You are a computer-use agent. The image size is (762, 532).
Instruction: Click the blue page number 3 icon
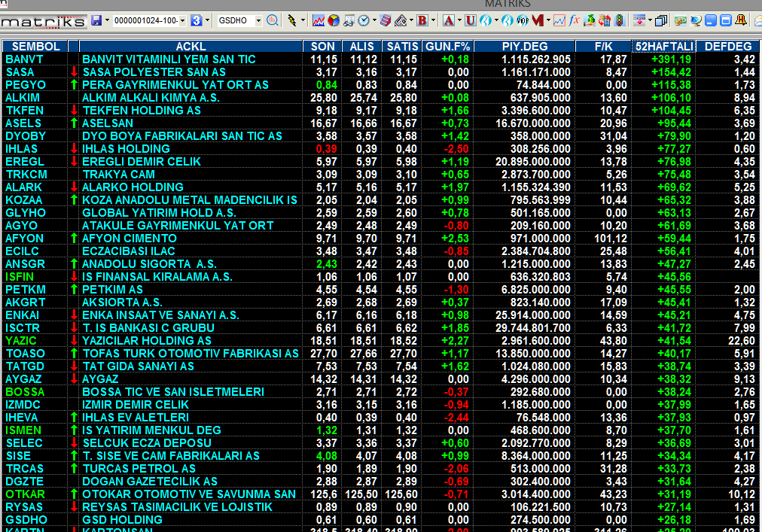[197, 20]
